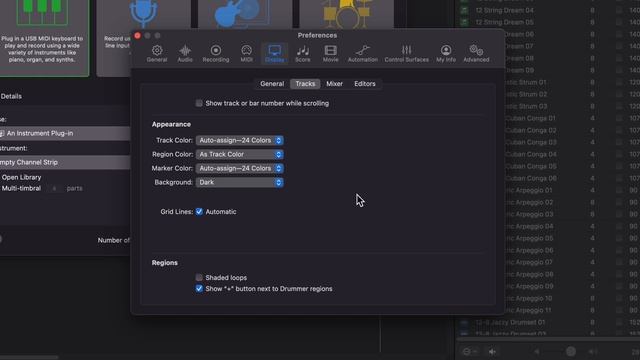Image resolution: width=640 pixels, height=360 pixels.
Task: Open the Control Surfaces preferences pane
Action: tap(407, 53)
